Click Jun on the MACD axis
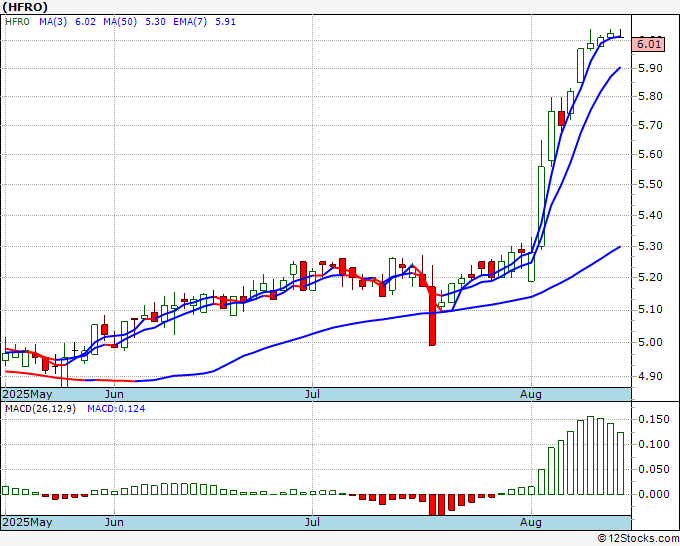 tap(114, 522)
